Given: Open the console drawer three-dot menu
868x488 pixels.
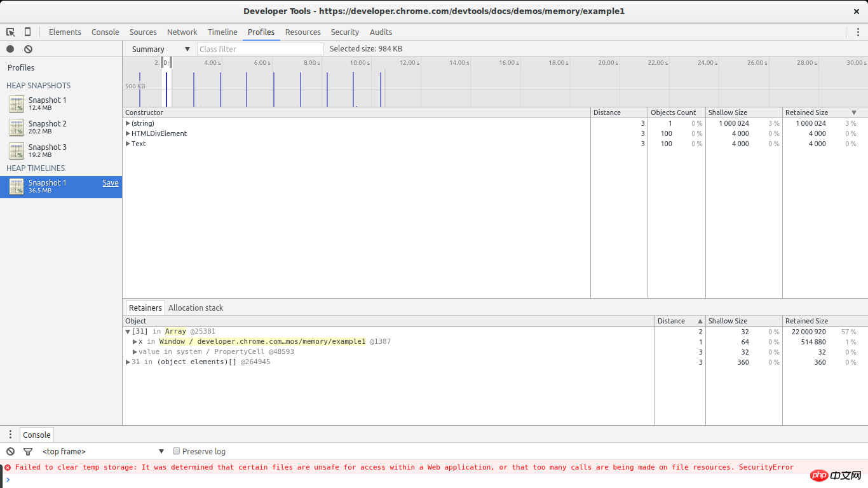Looking at the screenshot, I should click(10, 435).
